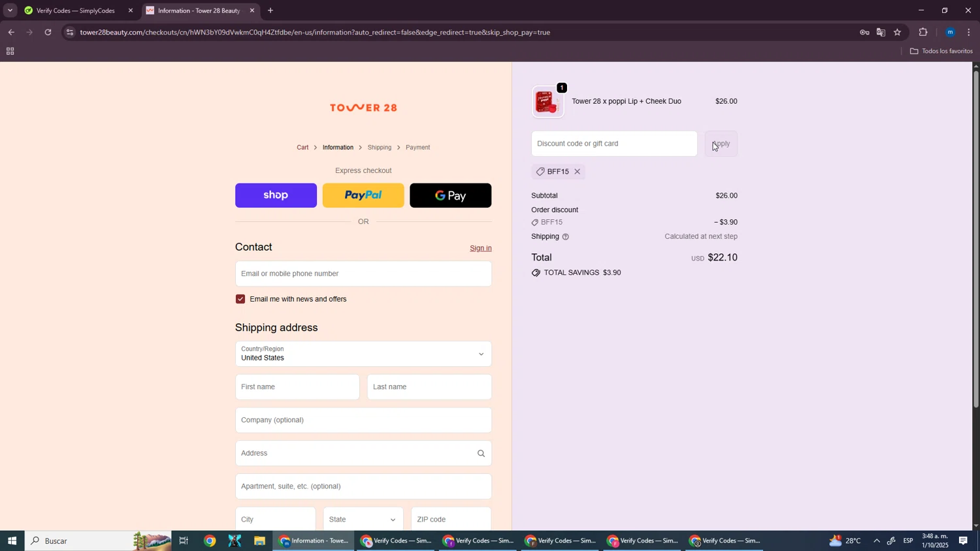Click the First name field
The width and height of the screenshot is (980, 551).
pyautogui.click(x=297, y=387)
